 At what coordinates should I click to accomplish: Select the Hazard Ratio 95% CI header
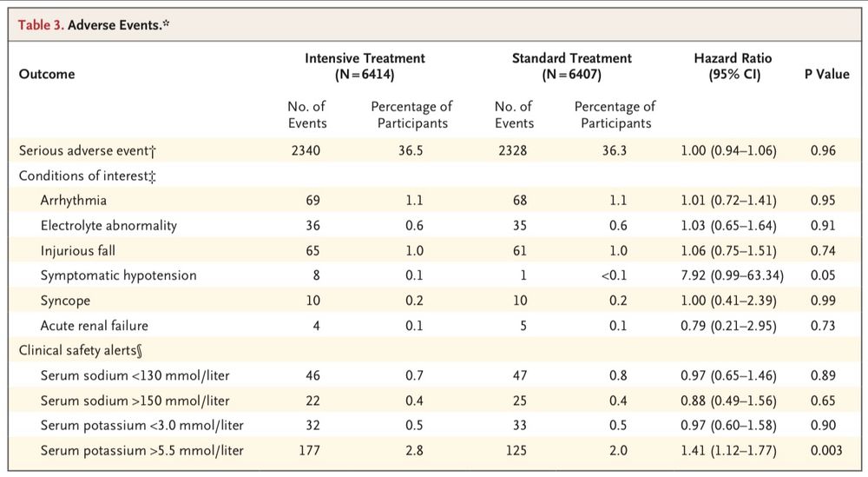point(733,67)
